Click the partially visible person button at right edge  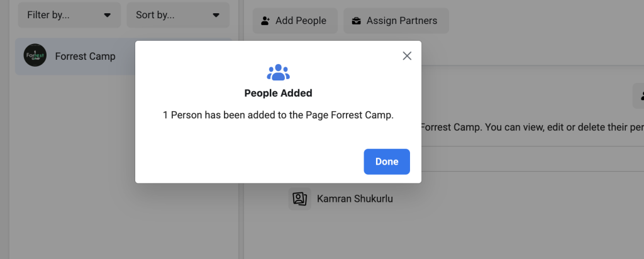[639, 96]
